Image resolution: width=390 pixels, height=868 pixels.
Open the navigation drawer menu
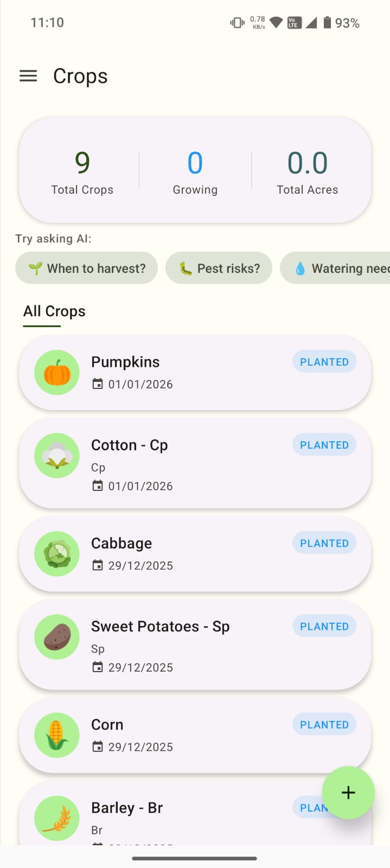coord(28,76)
